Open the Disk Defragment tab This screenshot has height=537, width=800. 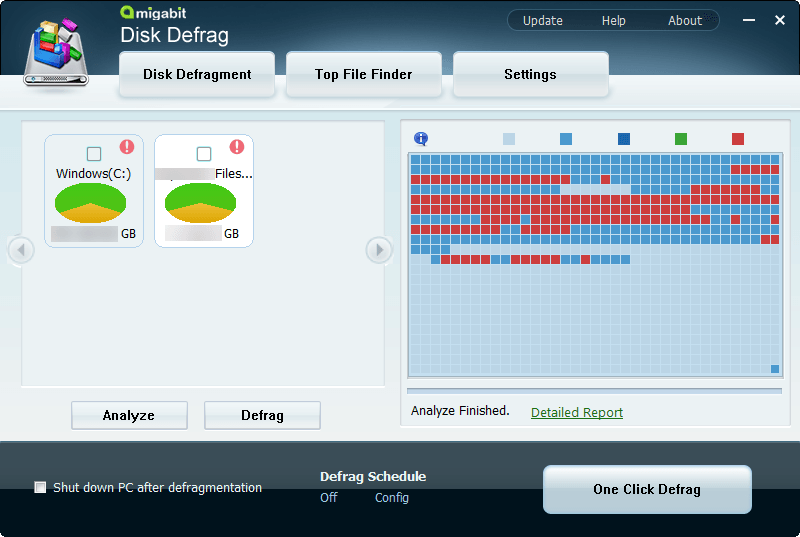click(x=197, y=74)
